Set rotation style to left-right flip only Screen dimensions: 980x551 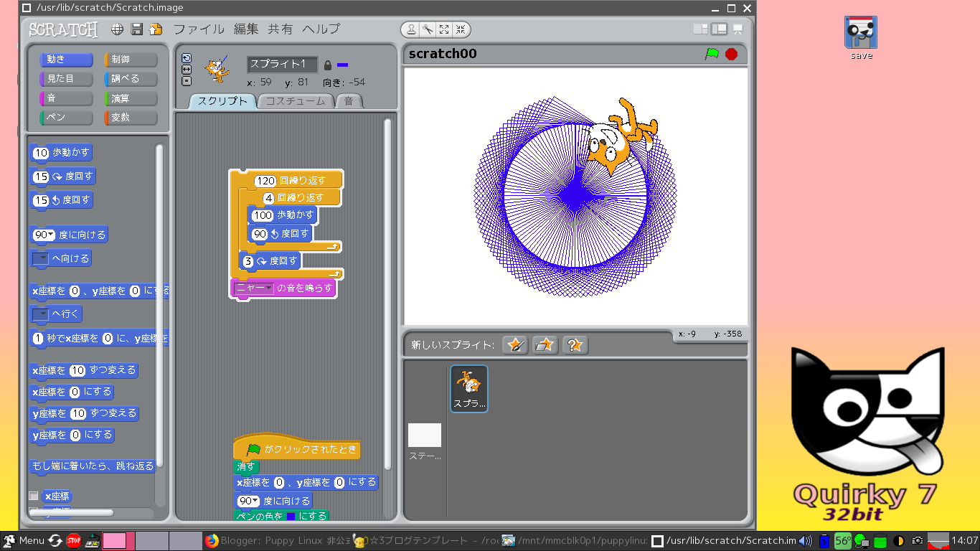tap(187, 70)
